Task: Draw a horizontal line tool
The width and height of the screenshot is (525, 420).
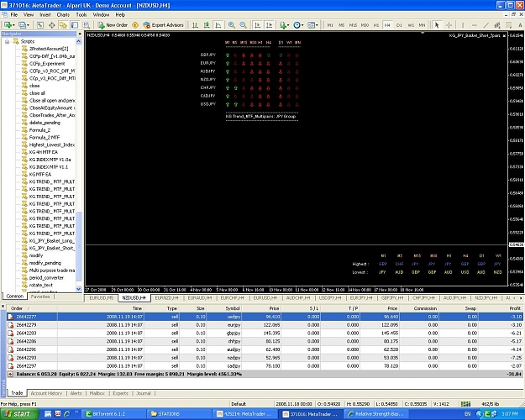Action: 474,25
